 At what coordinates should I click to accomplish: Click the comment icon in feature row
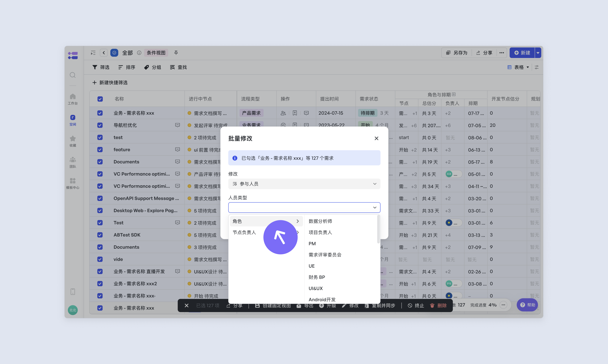point(177,149)
